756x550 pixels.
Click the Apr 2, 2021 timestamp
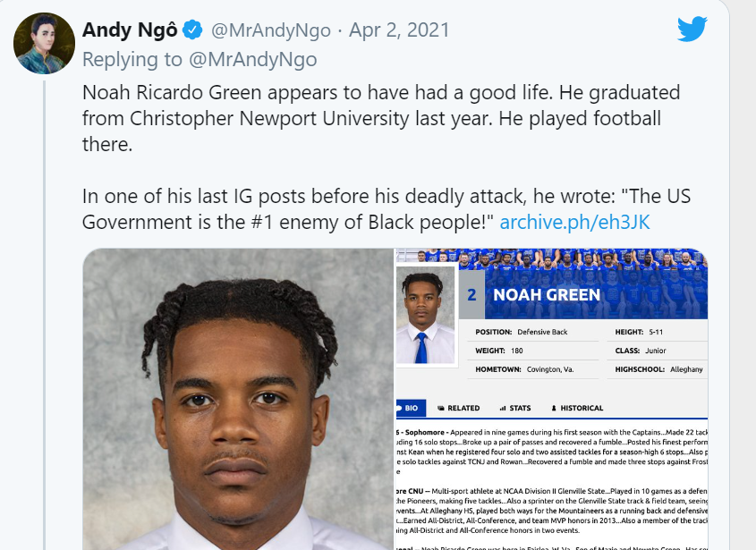pyautogui.click(x=399, y=30)
